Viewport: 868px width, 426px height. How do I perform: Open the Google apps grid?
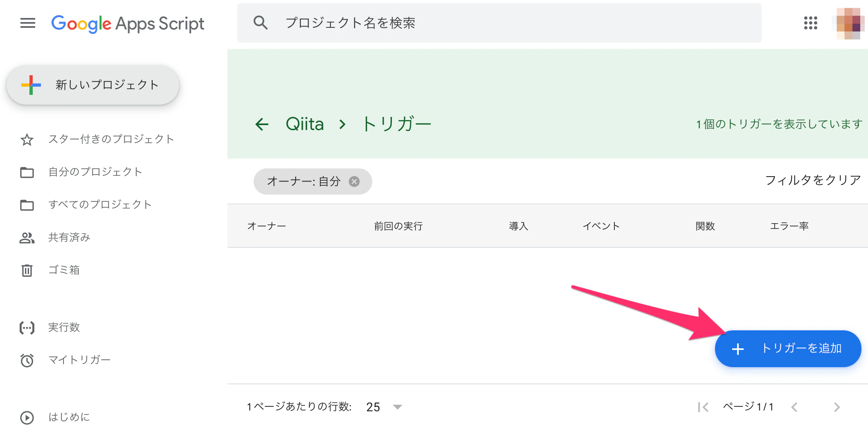pyautogui.click(x=810, y=23)
